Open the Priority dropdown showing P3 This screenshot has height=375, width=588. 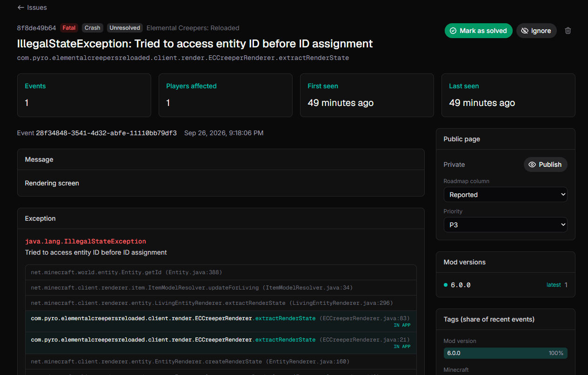pyautogui.click(x=505, y=225)
